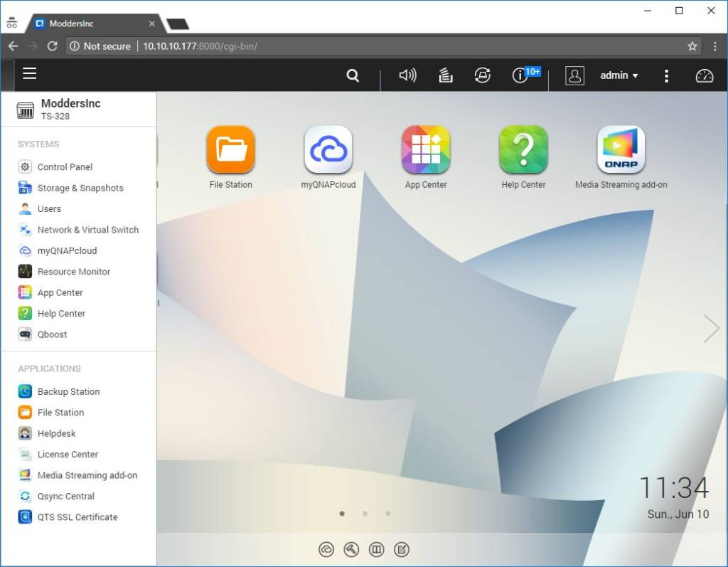Open Network & Virtual Switch entry

tap(78, 230)
